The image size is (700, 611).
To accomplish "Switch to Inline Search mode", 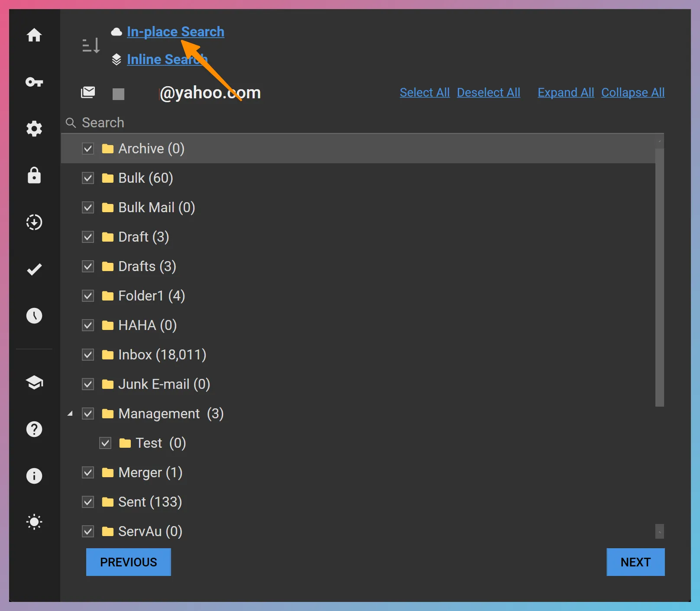I will click(167, 59).
